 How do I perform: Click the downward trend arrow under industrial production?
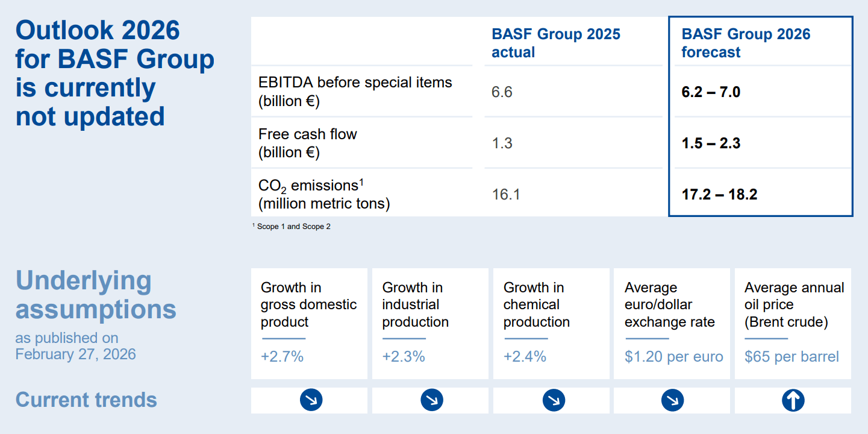(432, 400)
